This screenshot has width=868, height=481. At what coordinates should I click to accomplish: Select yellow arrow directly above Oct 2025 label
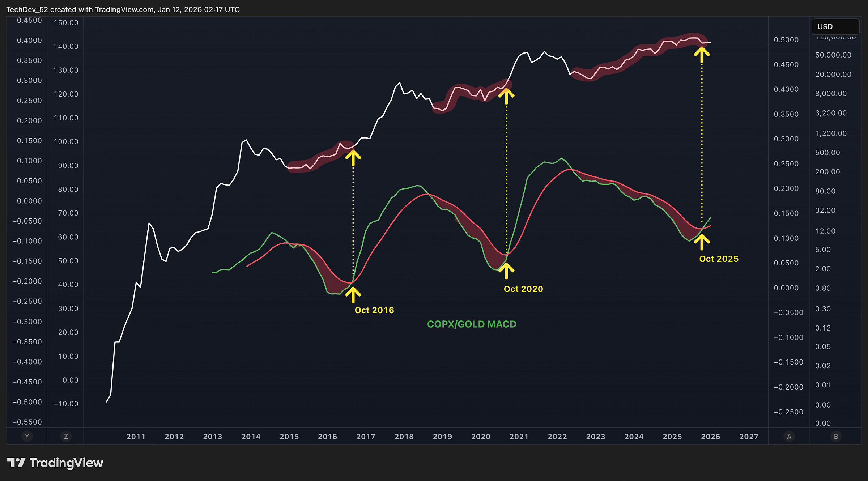(702, 242)
